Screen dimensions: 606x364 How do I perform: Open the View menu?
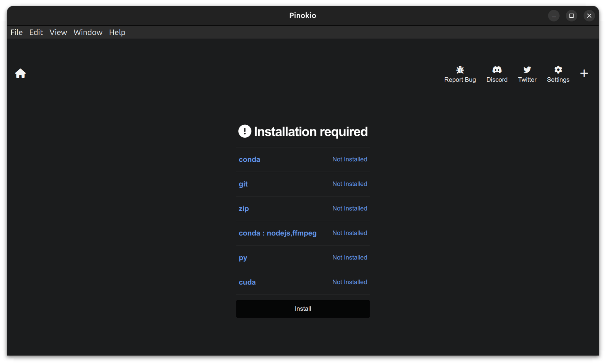(58, 32)
